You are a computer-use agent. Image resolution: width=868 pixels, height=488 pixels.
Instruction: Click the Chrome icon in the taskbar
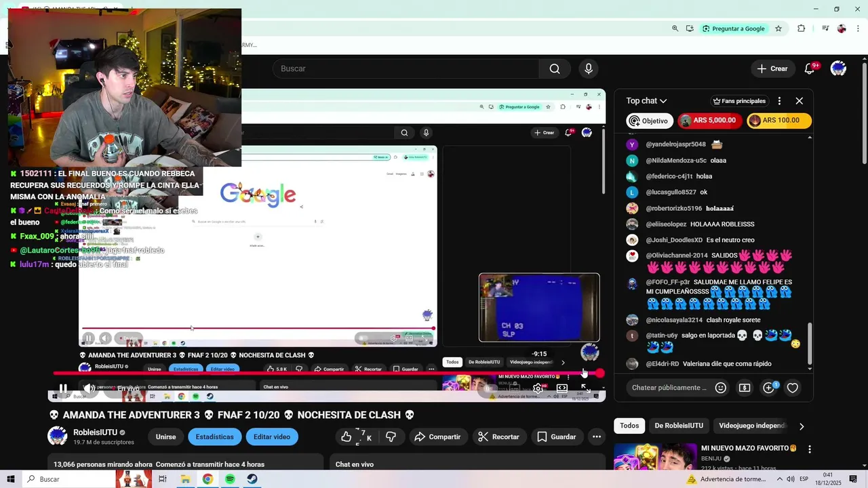pos(208,479)
